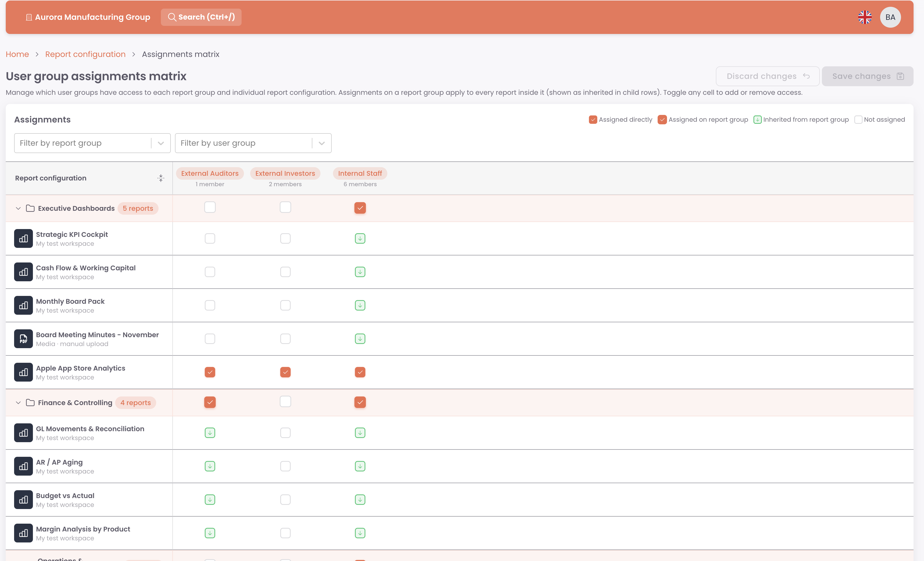Uncheck Apple App Store Analytics for External Auditors
924x561 pixels.
210,372
